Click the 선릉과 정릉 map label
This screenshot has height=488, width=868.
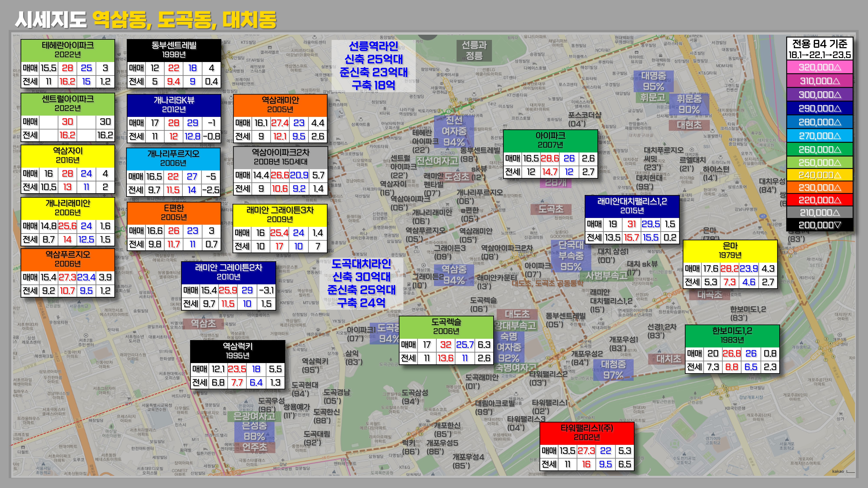tap(474, 51)
